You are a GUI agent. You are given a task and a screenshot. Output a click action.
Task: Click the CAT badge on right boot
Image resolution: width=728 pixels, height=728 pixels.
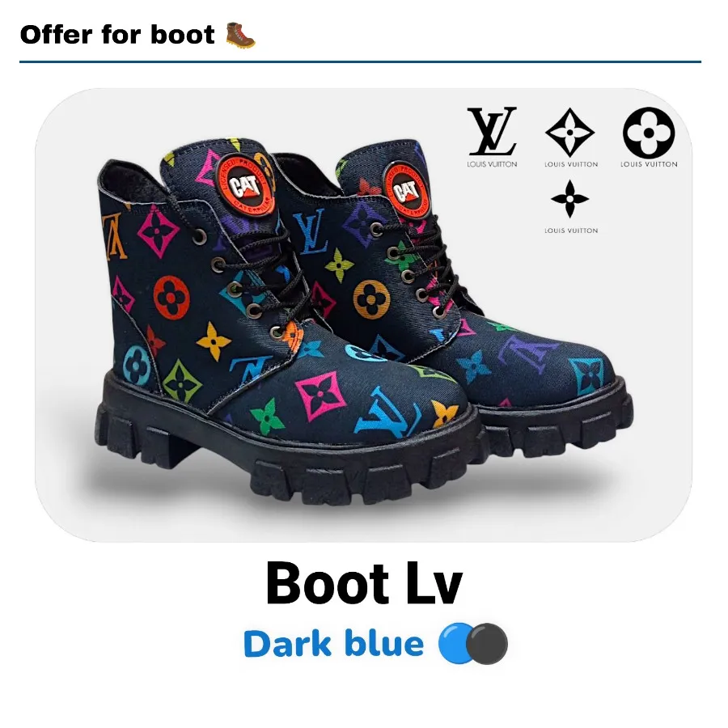[x=406, y=188]
